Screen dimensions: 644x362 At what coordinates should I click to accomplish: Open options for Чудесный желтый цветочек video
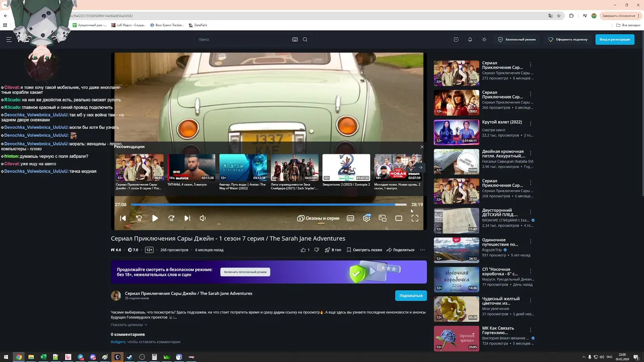click(x=530, y=301)
